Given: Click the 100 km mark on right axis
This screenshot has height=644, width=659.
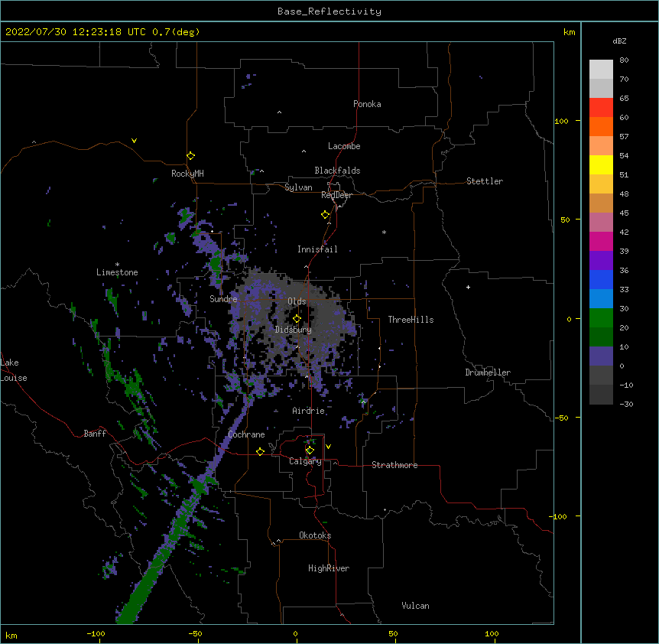Looking at the screenshot, I should click(561, 122).
